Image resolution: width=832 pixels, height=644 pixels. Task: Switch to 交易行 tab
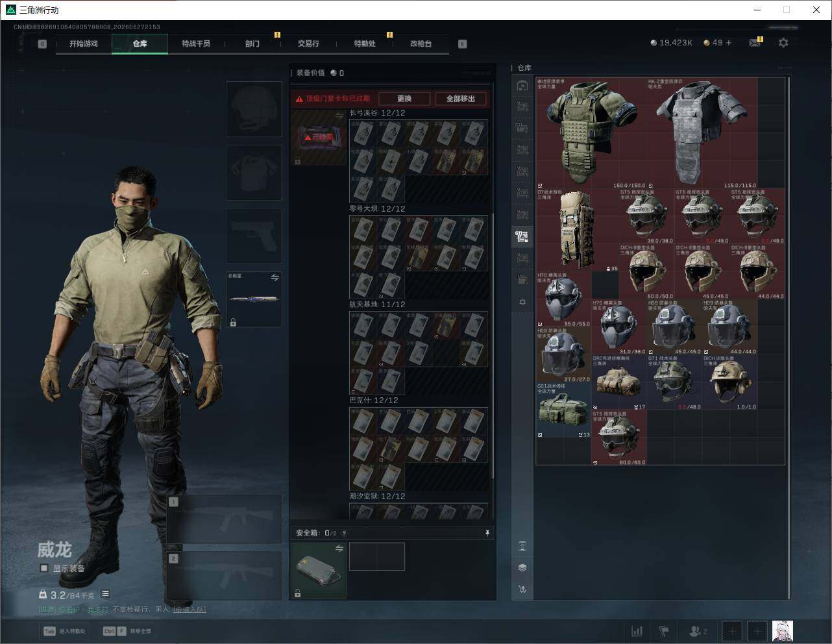[308, 43]
